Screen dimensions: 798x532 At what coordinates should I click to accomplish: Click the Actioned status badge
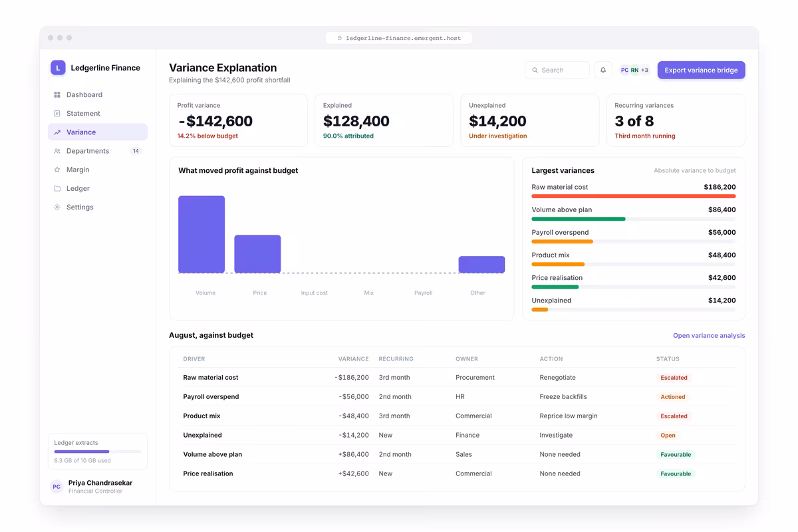[x=673, y=397]
